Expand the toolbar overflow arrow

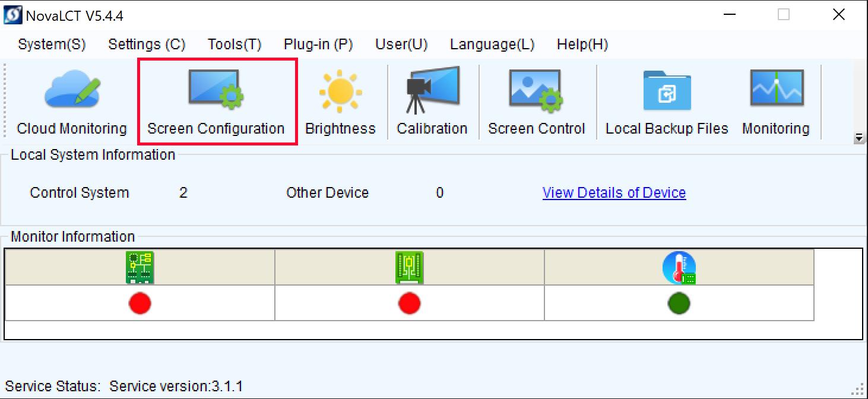point(859,138)
